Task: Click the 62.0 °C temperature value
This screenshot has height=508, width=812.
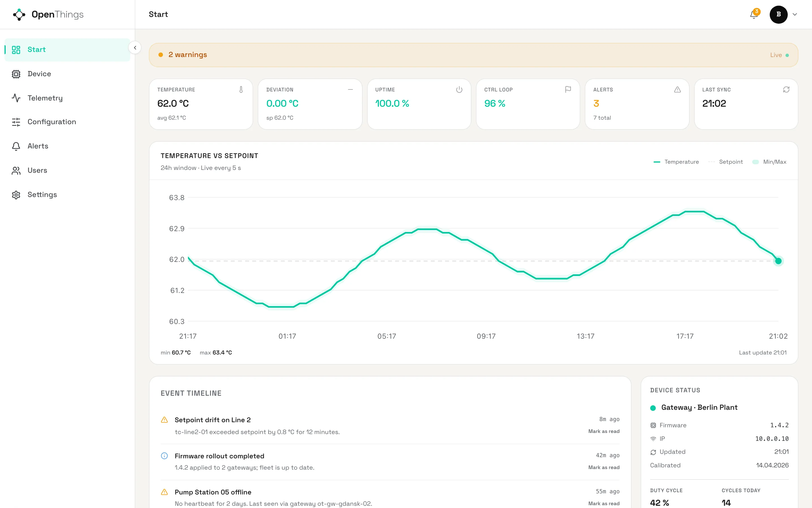Action: (x=173, y=104)
